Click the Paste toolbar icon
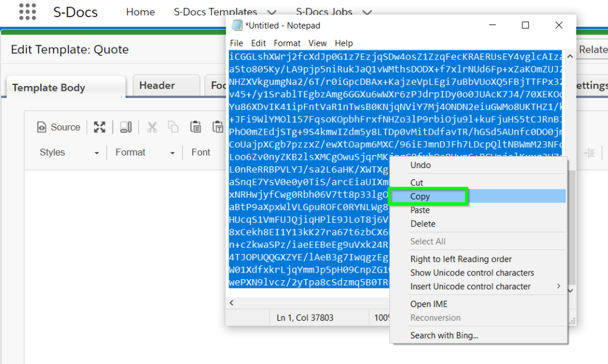The height and width of the screenshot is (364, 608). [195, 126]
